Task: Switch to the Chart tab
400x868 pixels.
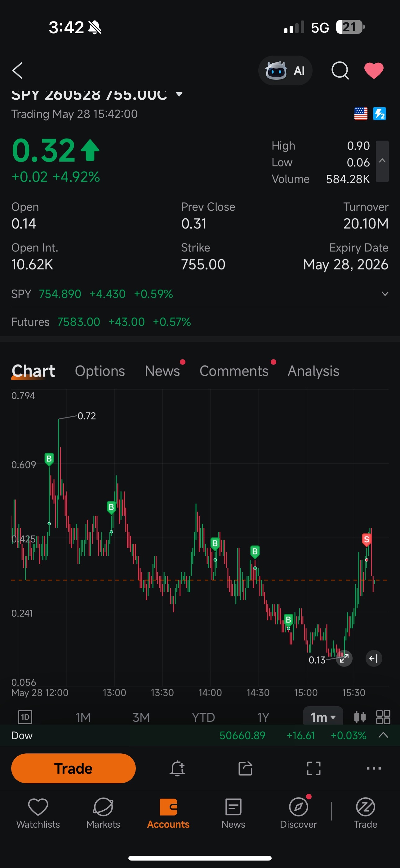Action: click(33, 371)
